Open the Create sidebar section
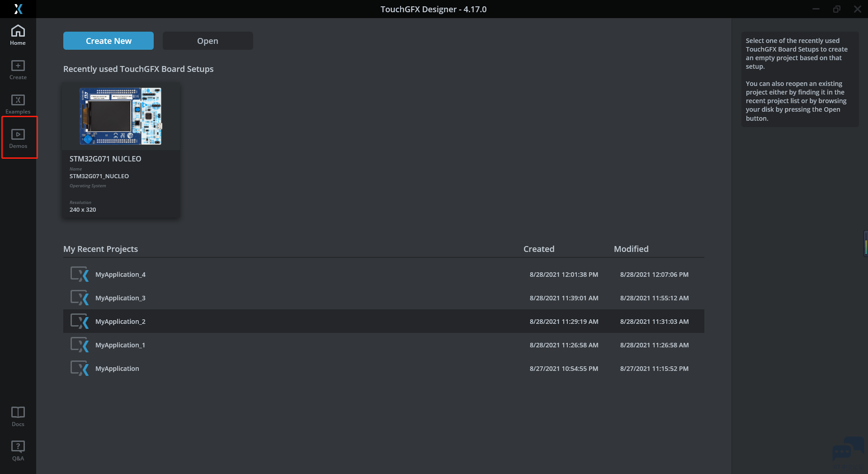868x474 pixels. [18, 70]
